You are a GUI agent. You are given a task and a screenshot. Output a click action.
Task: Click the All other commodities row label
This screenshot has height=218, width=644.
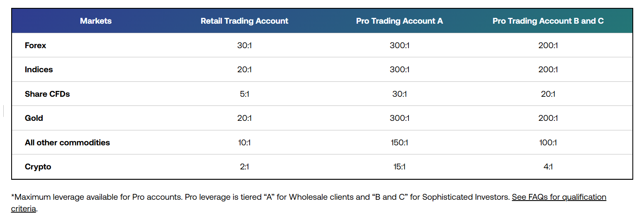tap(67, 142)
